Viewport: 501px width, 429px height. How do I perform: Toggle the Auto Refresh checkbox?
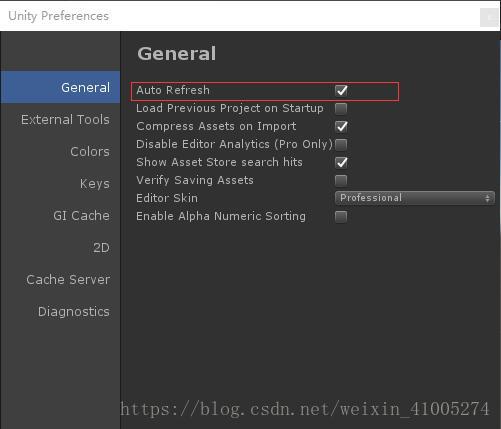(341, 90)
